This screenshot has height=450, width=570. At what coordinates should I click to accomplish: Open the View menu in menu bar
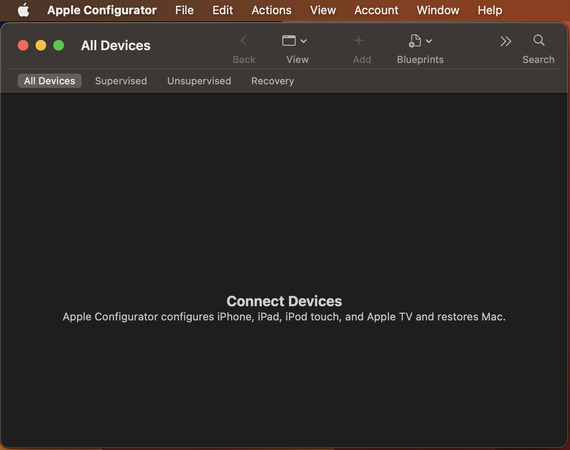click(323, 10)
